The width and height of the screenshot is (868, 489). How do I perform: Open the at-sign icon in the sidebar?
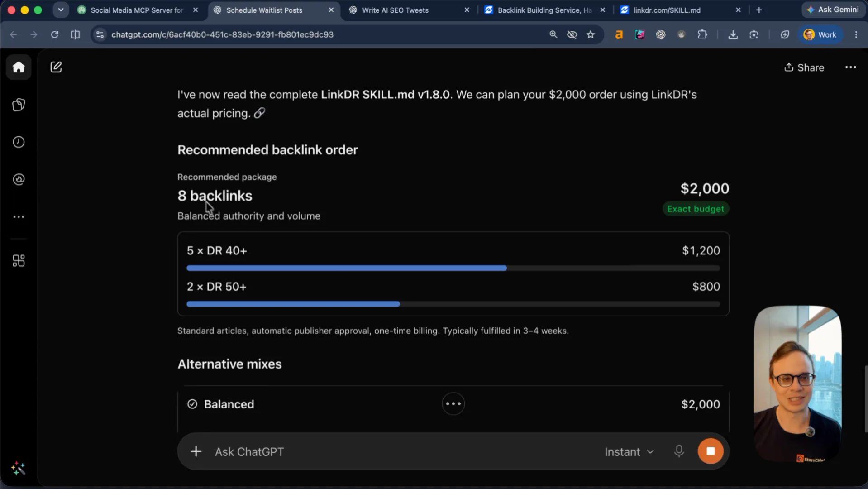[x=19, y=179]
